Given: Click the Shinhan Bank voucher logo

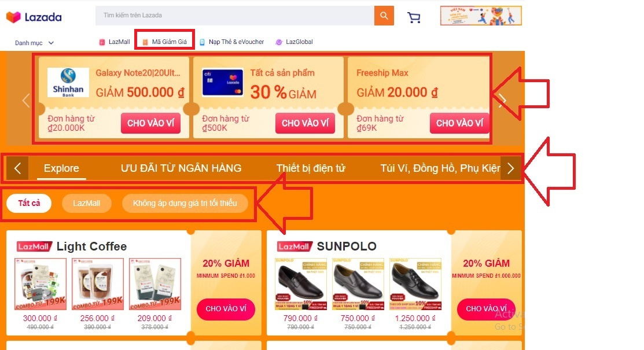Looking at the screenshot, I should 68,83.
